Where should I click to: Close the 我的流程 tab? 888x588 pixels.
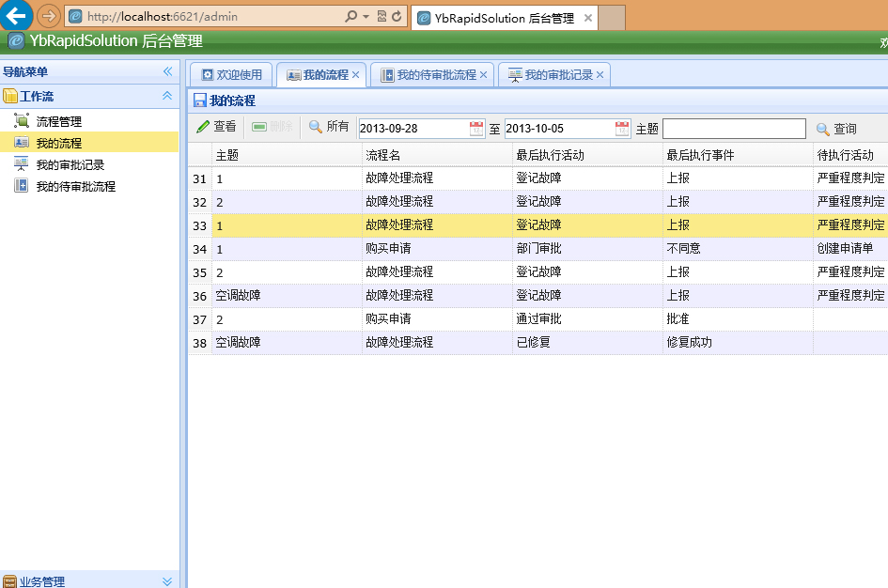pos(356,75)
